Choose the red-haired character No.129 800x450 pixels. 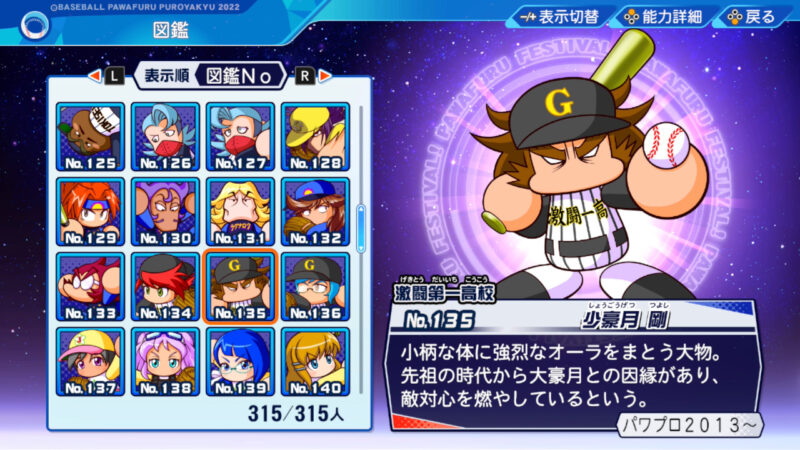pyautogui.click(x=90, y=212)
